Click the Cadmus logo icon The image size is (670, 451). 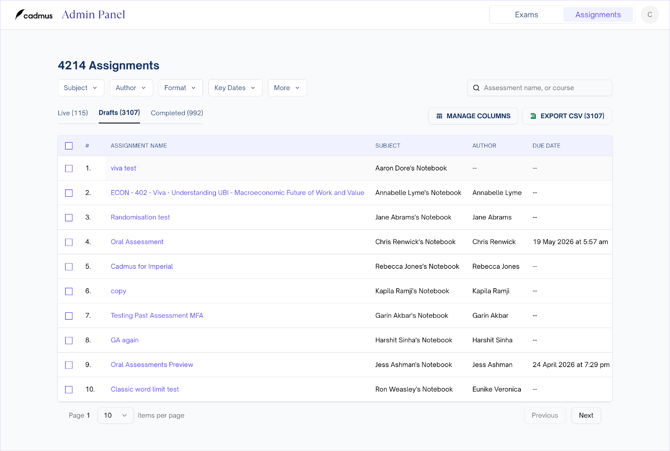coord(20,15)
